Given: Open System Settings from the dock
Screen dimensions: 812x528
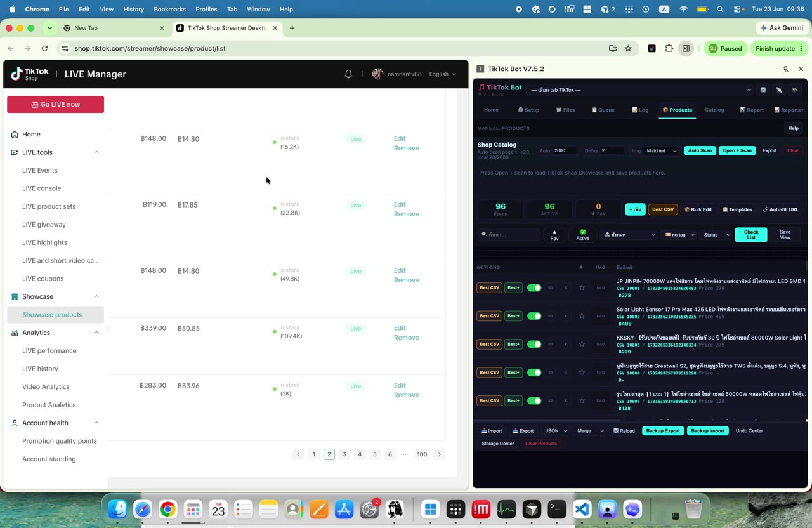Looking at the screenshot, I should [369, 509].
